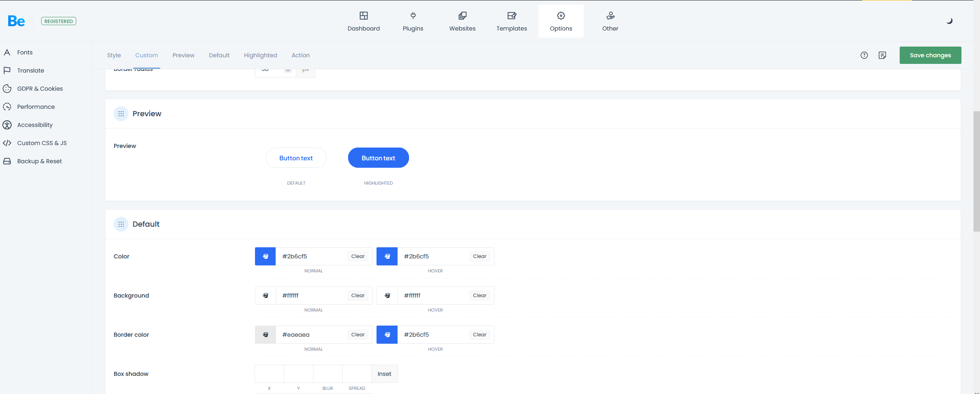
Task: Open the help question mark icon
Action: click(x=864, y=55)
